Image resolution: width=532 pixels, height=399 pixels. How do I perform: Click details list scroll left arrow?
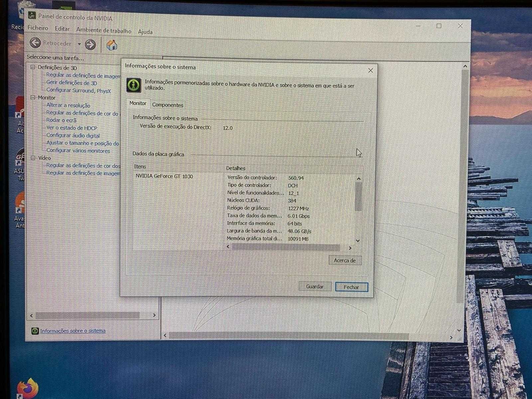[228, 247]
